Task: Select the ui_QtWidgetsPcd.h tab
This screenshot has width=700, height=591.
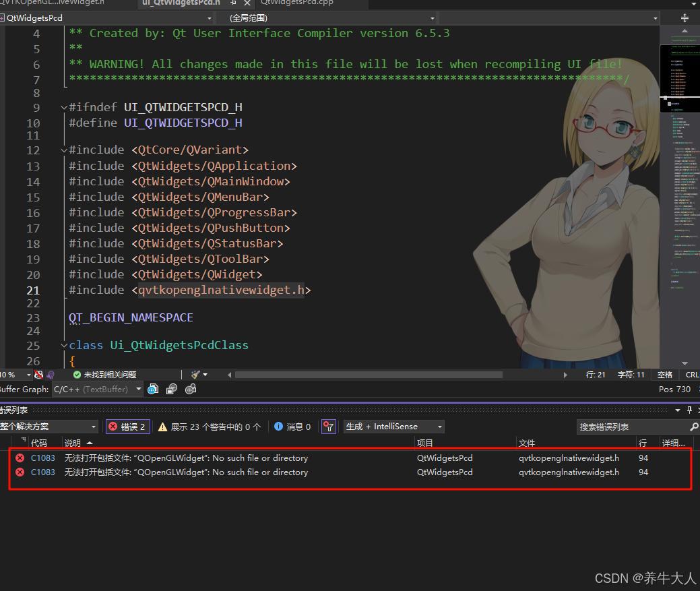Action: tap(181, 3)
